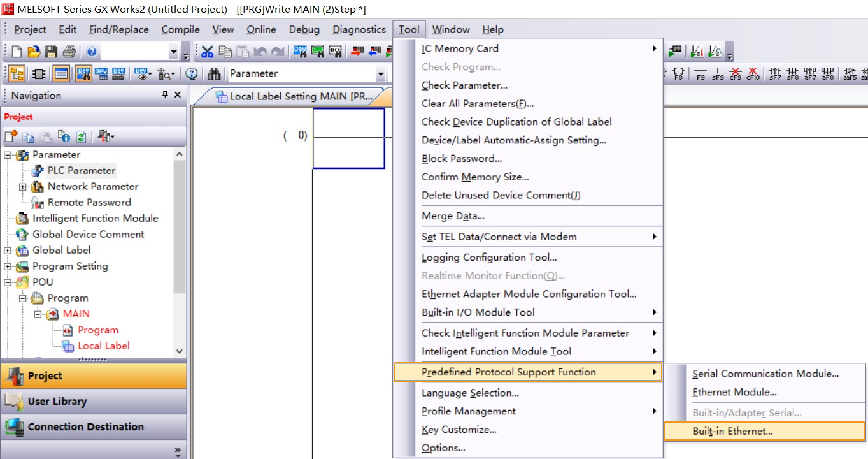Undo the last edit
Viewport: 868px width, 459px height.
pos(260,51)
